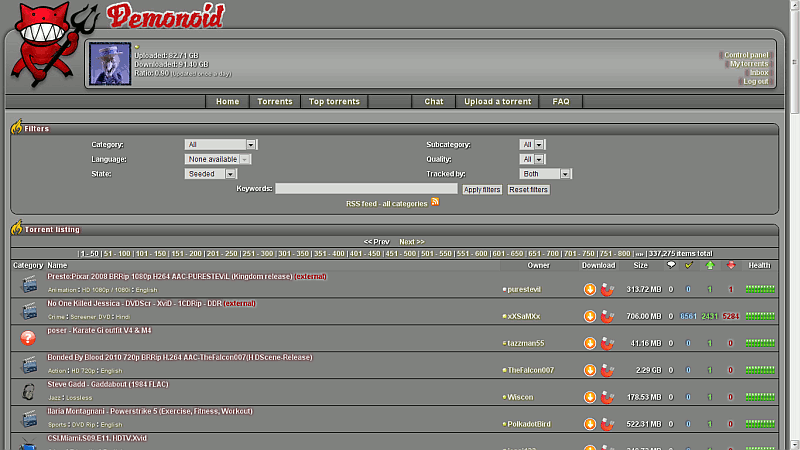The image size is (800, 450).
Task: Open the Language dropdown showing None available
Action: coord(218,159)
